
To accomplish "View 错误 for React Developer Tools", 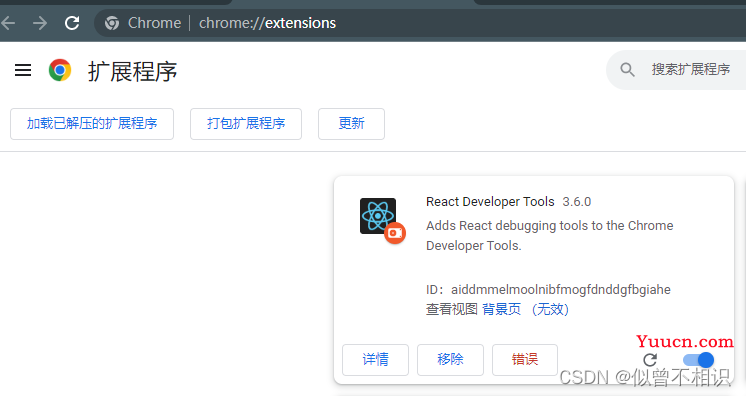I will [525, 359].
